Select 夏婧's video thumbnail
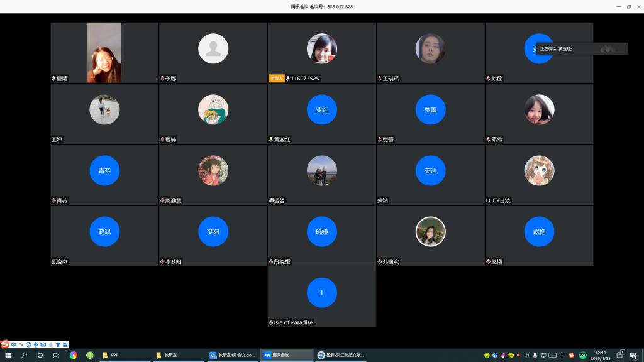The width and height of the screenshot is (644, 362). tap(104, 53)
